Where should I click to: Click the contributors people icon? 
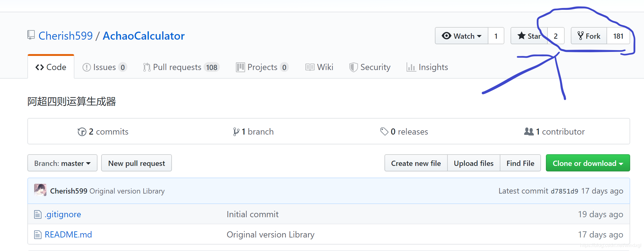pos(529,131)
